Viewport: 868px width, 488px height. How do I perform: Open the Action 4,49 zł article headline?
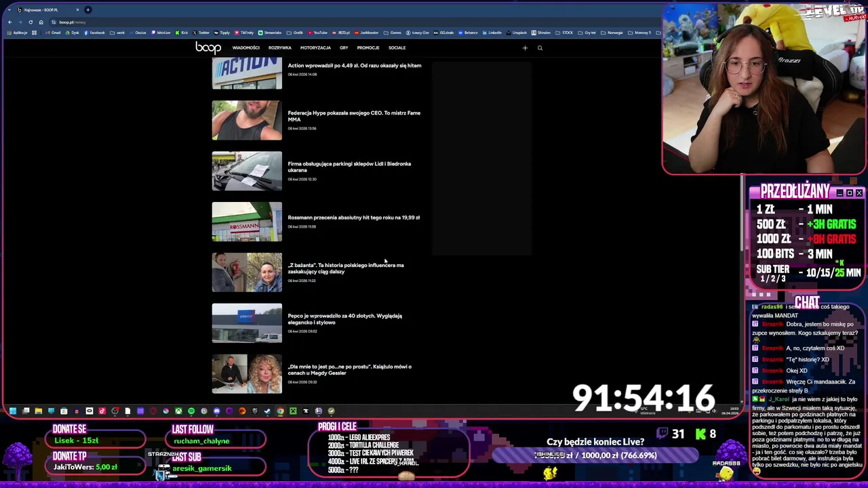click(x=355, y=66)
